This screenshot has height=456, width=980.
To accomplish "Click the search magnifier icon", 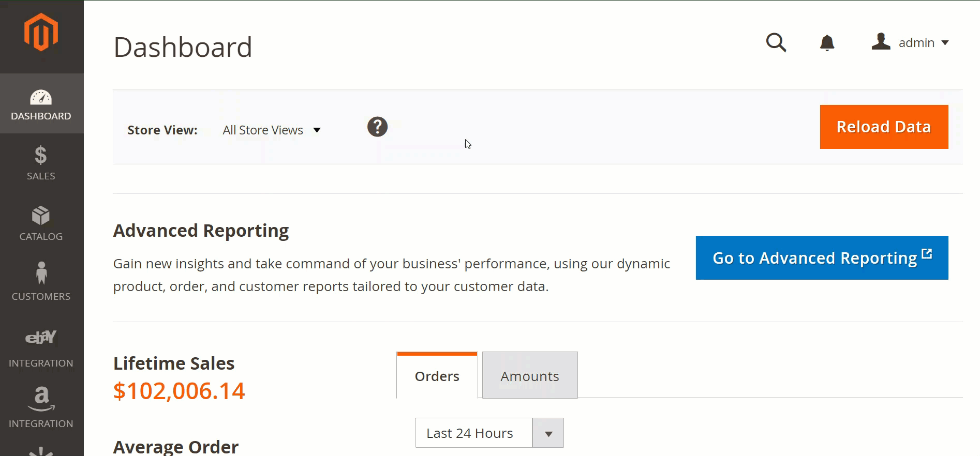I will pyautogui.click(x=776, y=43).
